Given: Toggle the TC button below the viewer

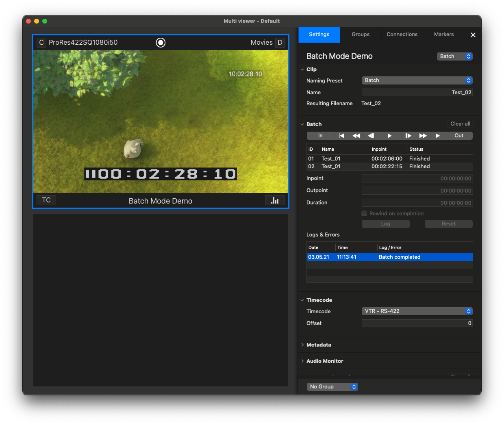Looking at the screenshot, I should (46, 200).
